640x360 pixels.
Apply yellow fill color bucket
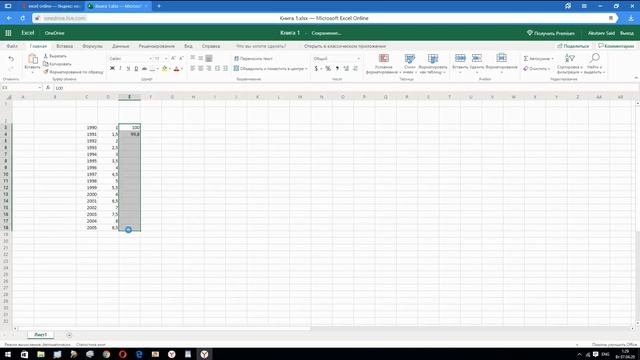(x=164, y=69)
